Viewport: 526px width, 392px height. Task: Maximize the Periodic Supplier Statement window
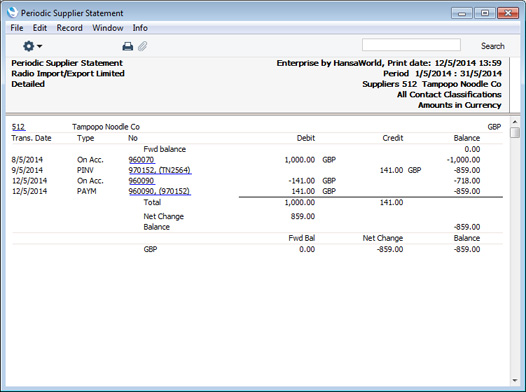tap(485, 13)
